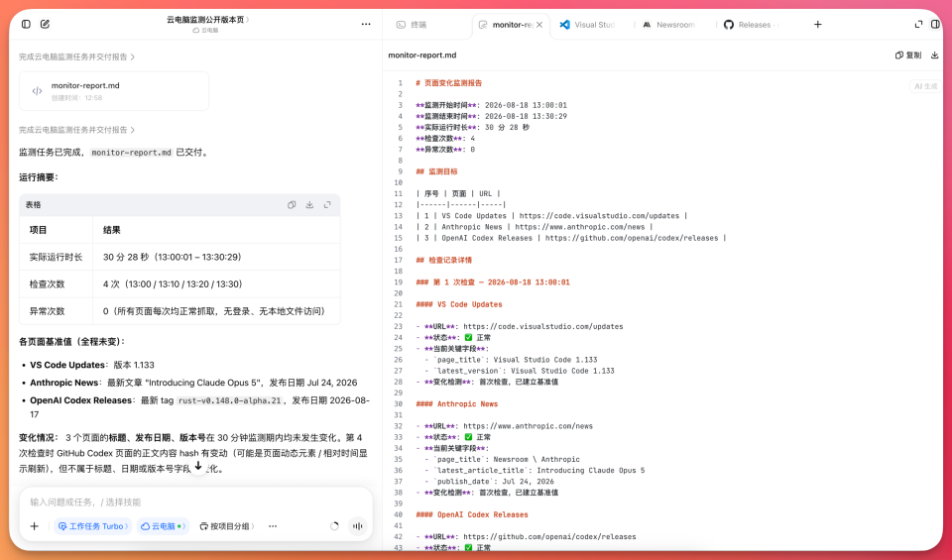
Task: Switch to the GitHub Releases tab
Action: [x=752, y=25]
